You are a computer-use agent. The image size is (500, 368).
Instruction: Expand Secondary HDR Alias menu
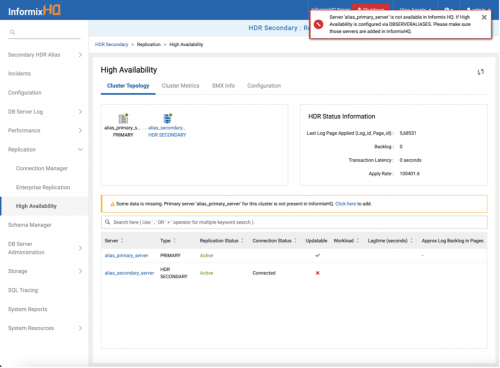coord(80,55)
